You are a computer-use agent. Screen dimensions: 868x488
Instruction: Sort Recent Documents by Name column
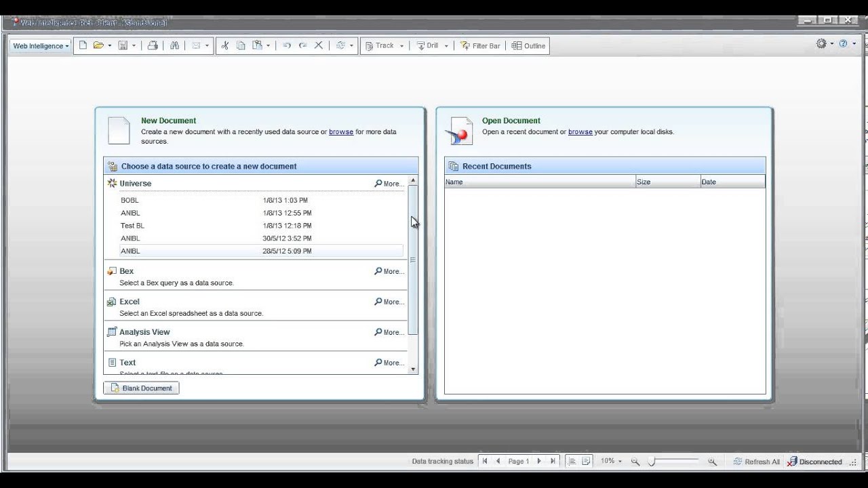pos(540,182)
